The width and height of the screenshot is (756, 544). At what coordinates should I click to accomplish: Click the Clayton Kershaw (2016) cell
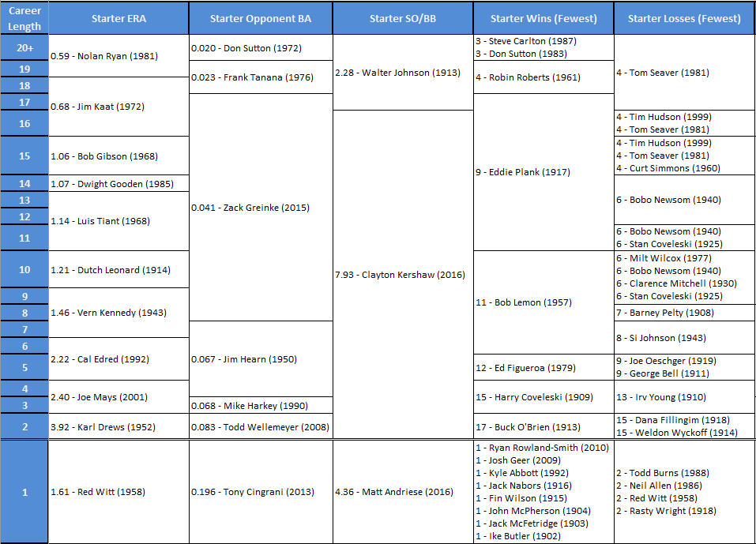click(402, 275)
